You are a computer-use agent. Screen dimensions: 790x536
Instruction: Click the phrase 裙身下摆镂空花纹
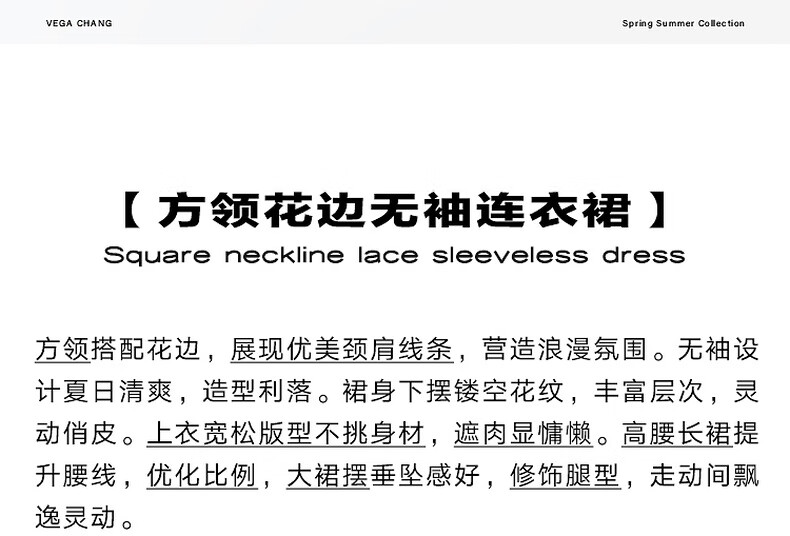pyautogui.click(x=453, y=391)
